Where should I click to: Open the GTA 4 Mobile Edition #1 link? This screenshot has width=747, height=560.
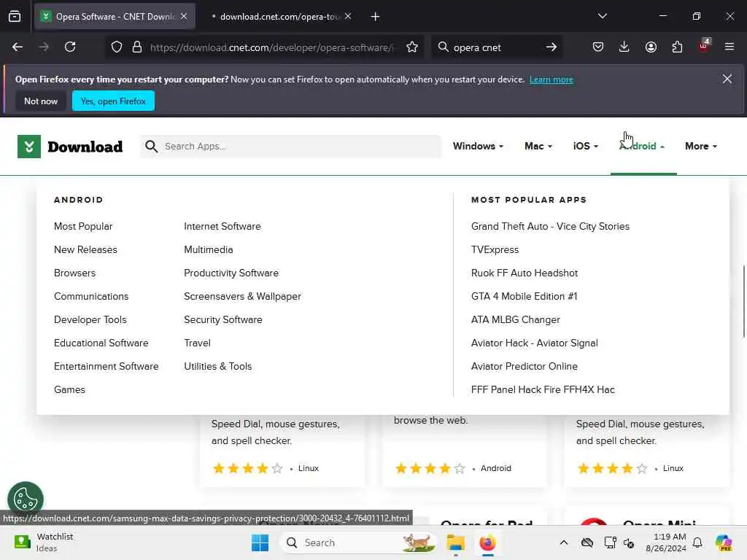525,297
